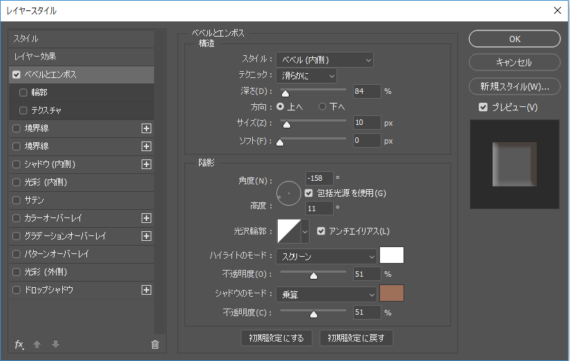Open the 光沢輪郭 contour picker arrow
The height and width of the screenshot is (361, 570).
(x=305, y=231)
